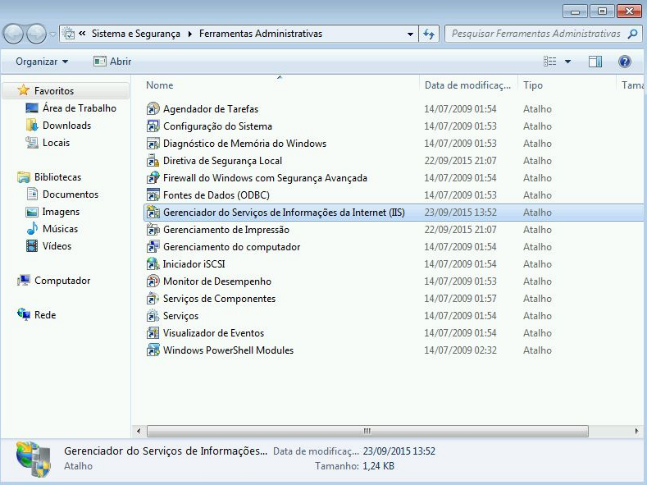The width and height of the screenshot is (647, 485).
Task: Select the Serviços de Componentes file name
Action: [219, 298]
